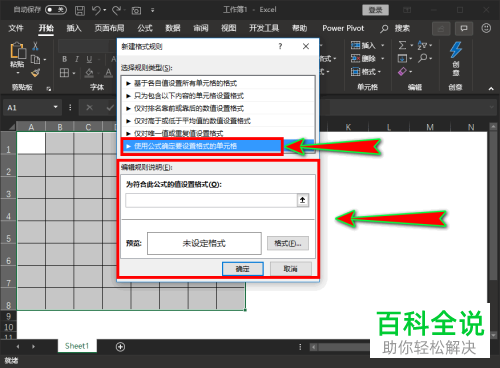Click the Font Color A icon
The image size is (500, 368).
click(x=108, y=73)
